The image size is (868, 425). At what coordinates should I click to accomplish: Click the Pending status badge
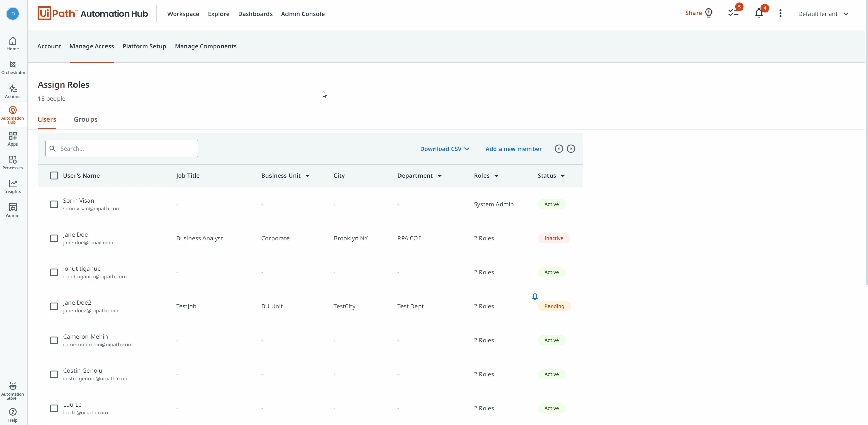point(554,306)
